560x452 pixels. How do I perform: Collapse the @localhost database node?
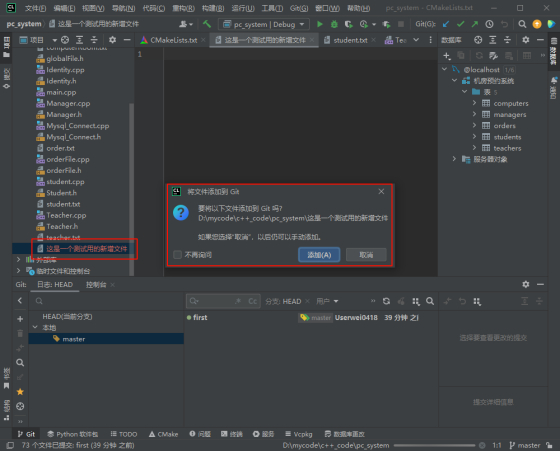point(445,69)
